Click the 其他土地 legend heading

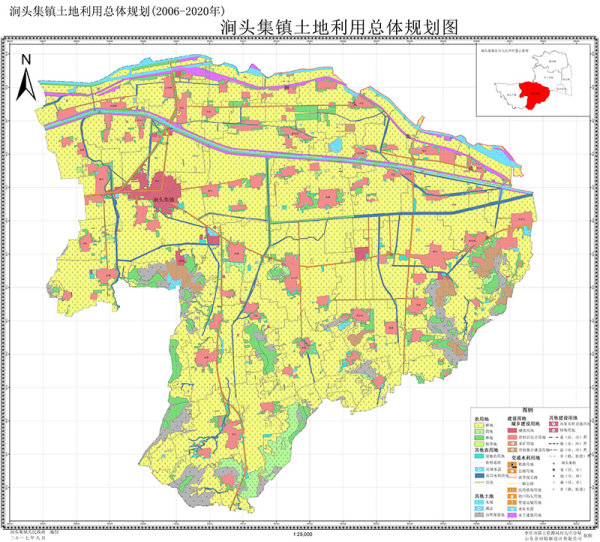pyautogui.click(x=484, y=496)
